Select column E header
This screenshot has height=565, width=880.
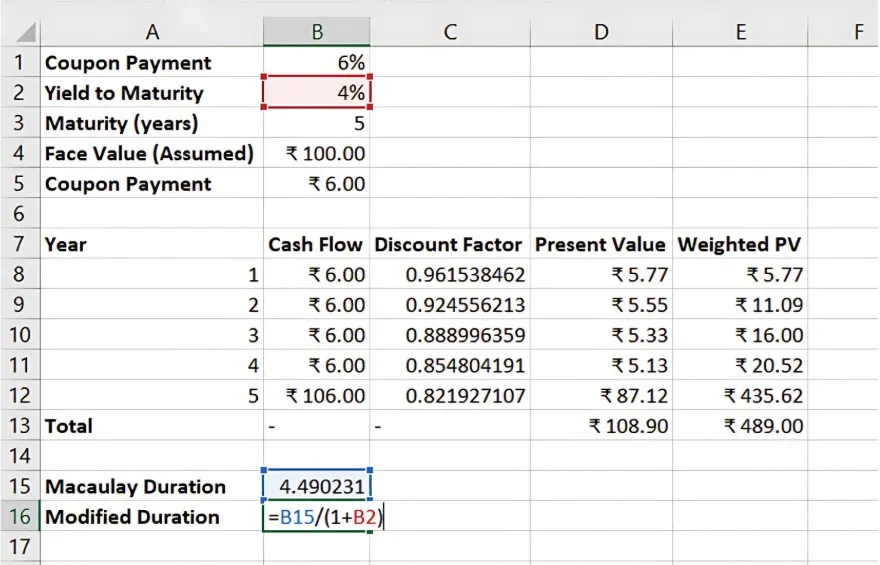741,33
